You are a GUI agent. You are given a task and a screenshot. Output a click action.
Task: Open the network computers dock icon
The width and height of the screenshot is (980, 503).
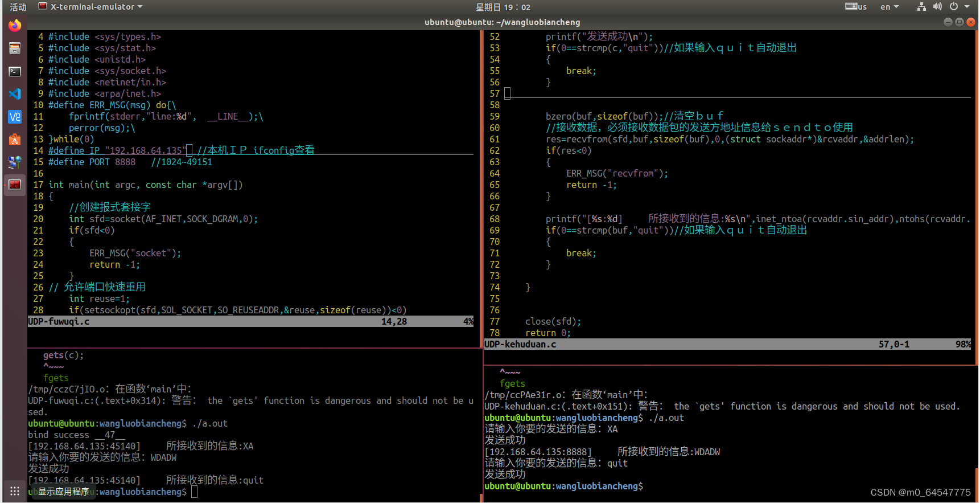coord(15,162)
